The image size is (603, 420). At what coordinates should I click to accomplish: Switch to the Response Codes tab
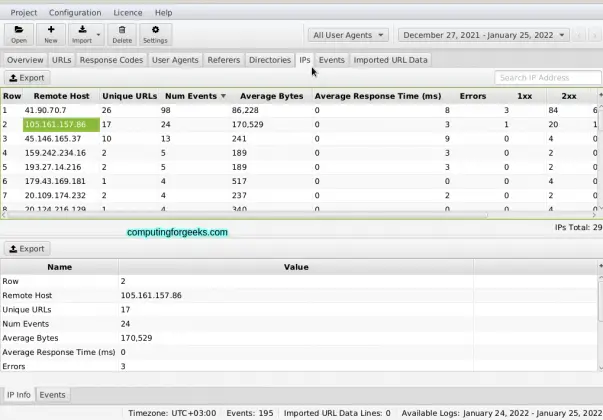(x=112, y=60)
